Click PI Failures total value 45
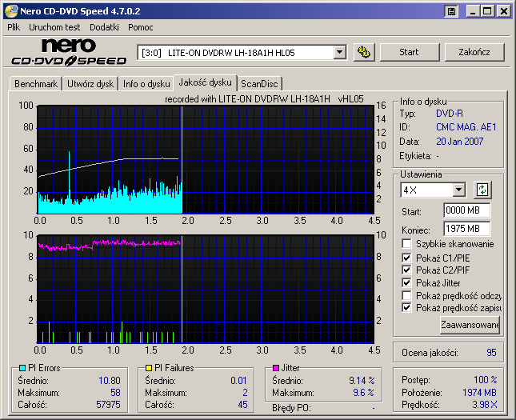 click(243, 405)
